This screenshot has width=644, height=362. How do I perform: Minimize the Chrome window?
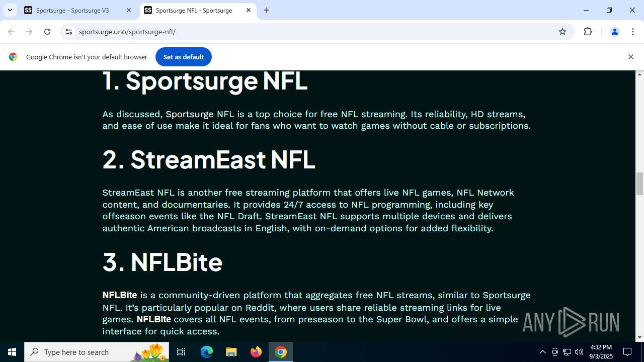[x=586, y=10]
